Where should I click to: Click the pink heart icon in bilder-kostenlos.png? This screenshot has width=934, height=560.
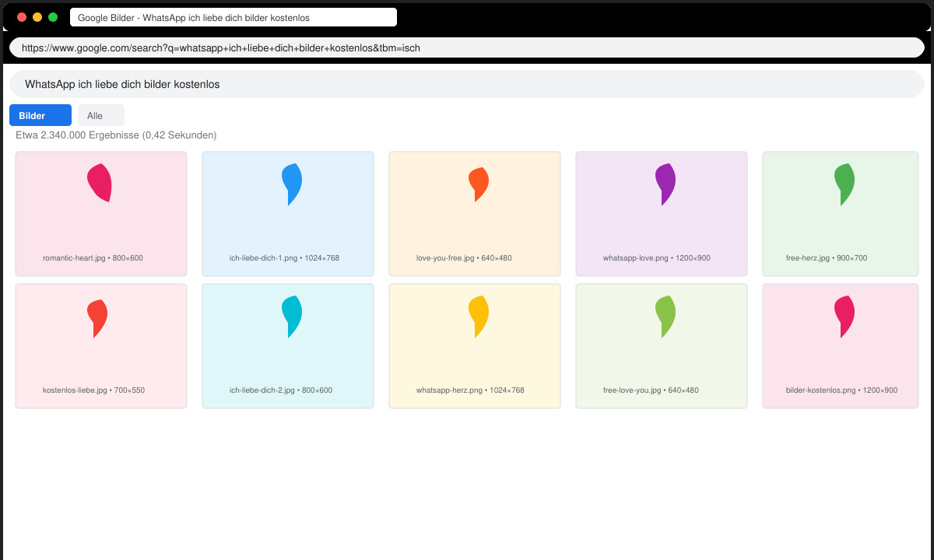[x=844, y=317]
